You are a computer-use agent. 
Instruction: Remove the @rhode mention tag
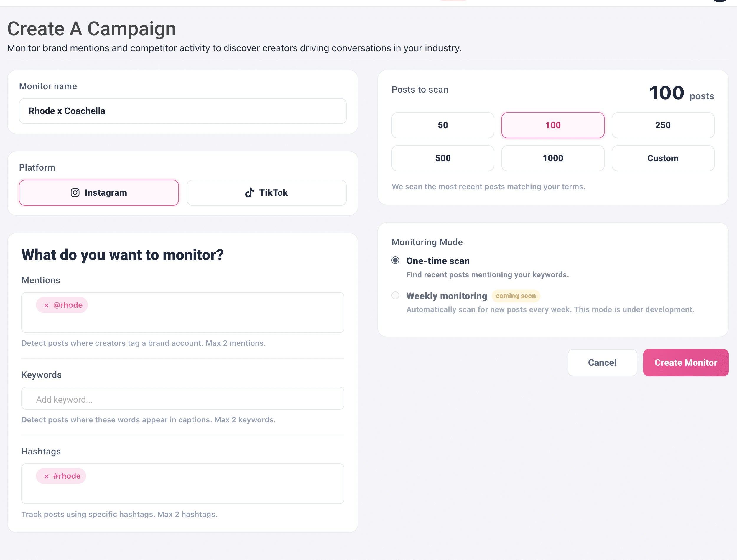[x=46, y=305]
